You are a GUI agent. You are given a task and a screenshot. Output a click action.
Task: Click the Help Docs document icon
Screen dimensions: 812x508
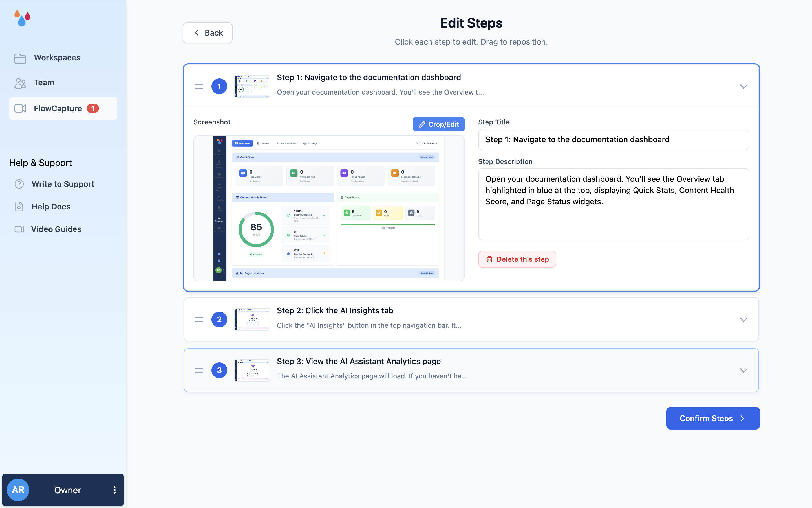(19, 207)
